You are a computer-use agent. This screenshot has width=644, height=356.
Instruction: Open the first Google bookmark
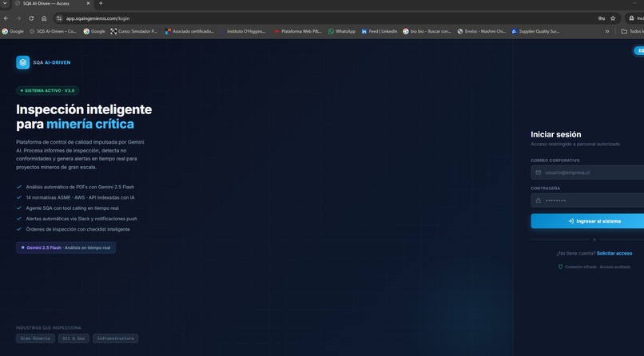pyautogui.click(x=13, y=31)
